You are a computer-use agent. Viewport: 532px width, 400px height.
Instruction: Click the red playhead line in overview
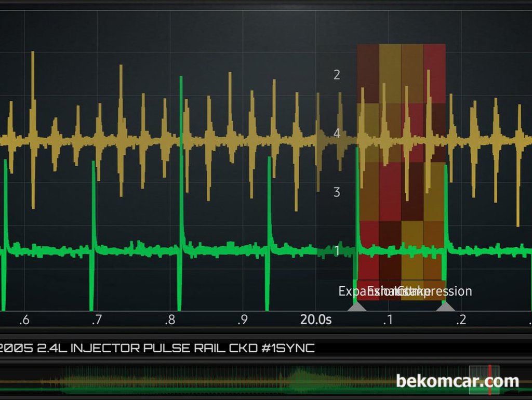pyautogui.click(x=489, y=380)
